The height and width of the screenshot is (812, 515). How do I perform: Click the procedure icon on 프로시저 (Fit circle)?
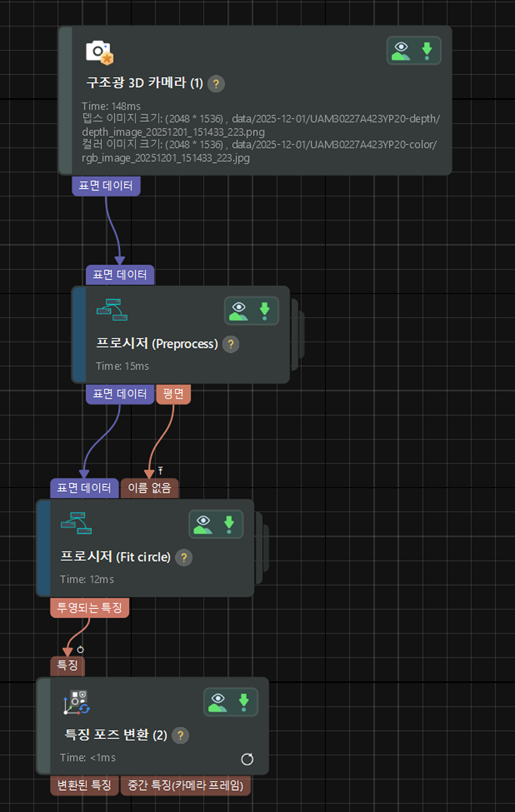point(76,523)
